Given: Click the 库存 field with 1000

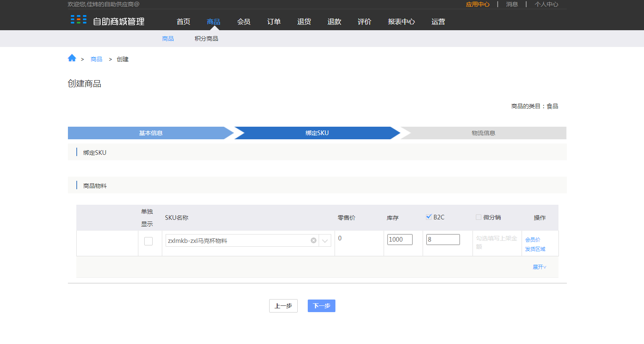Looking at the screenshot, I should tap(400, 240).
